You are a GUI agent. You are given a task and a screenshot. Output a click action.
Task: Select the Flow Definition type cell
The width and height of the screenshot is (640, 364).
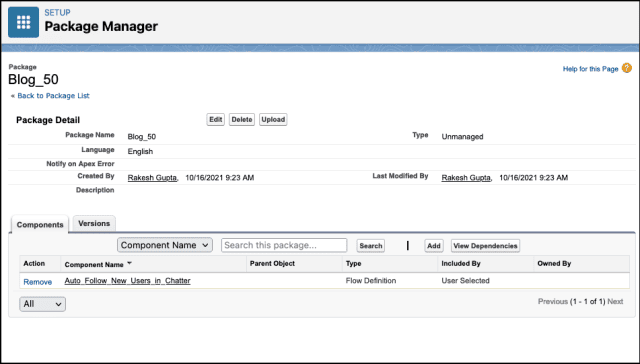[x=371, y=281]
